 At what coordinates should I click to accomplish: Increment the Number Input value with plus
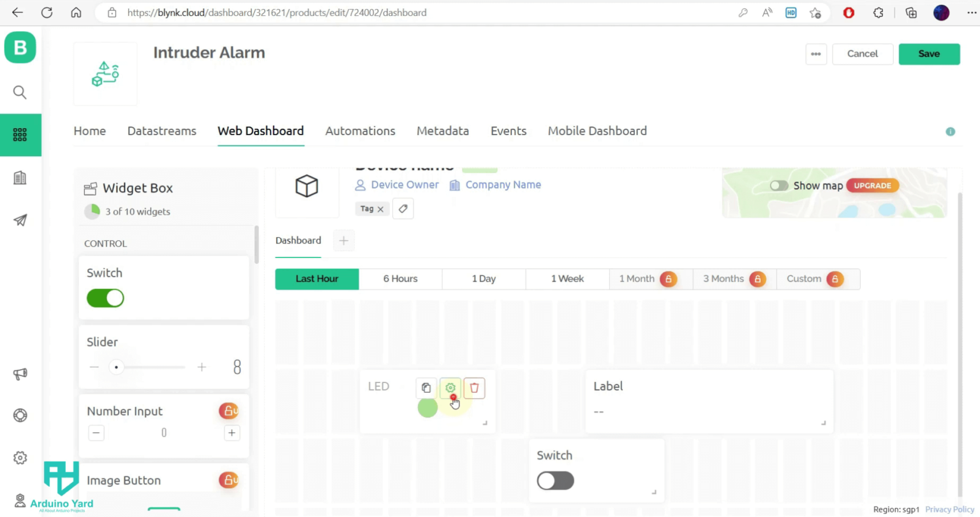231,433
